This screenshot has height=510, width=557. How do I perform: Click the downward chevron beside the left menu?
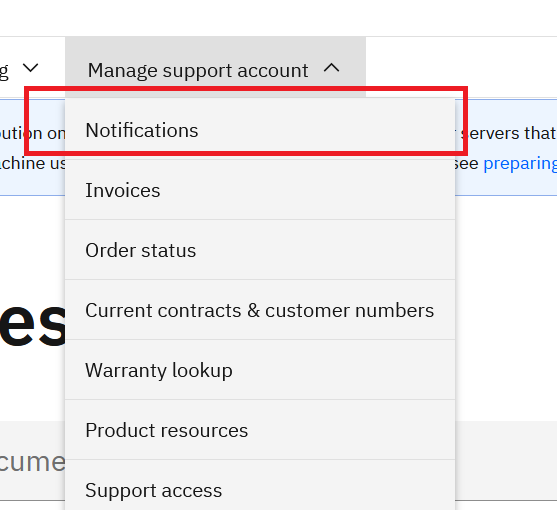point(31,67)
